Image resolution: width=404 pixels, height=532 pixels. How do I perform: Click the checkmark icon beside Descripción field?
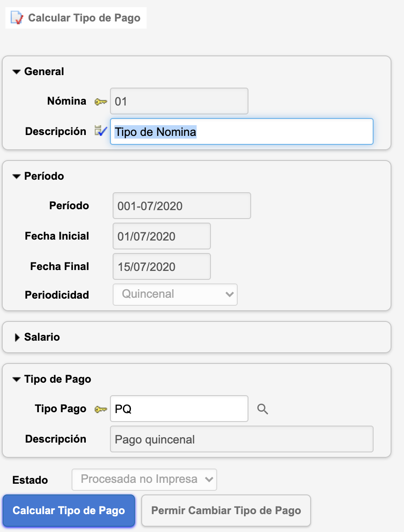(x=101, y=131)
